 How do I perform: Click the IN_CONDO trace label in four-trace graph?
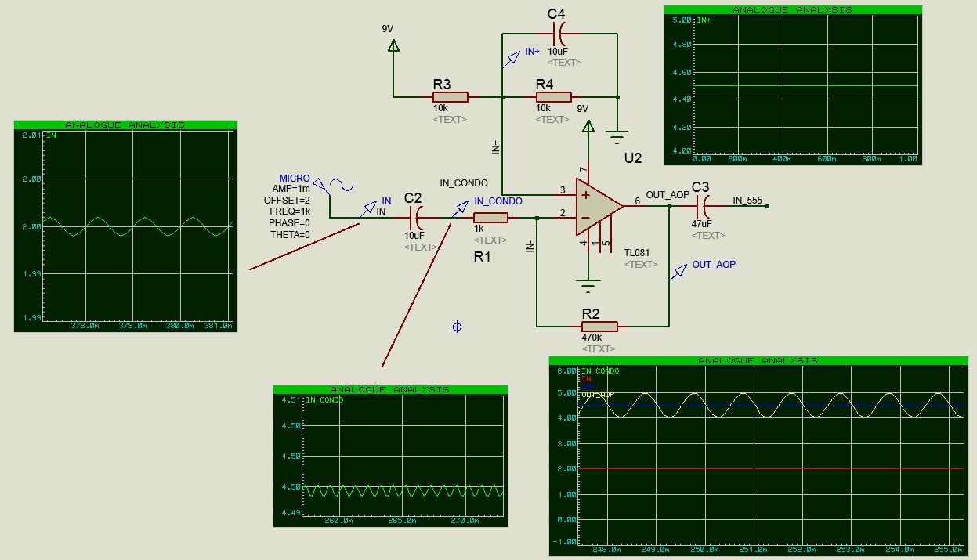599,371
